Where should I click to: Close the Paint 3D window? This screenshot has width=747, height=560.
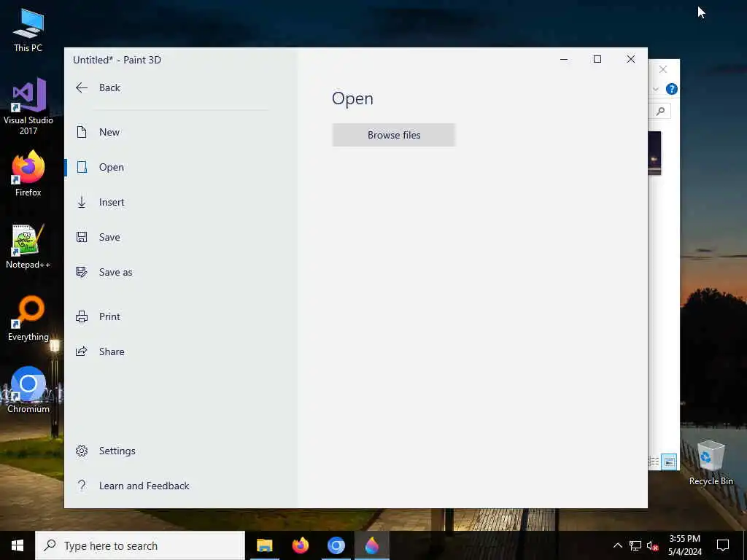(x=631, y=59)
